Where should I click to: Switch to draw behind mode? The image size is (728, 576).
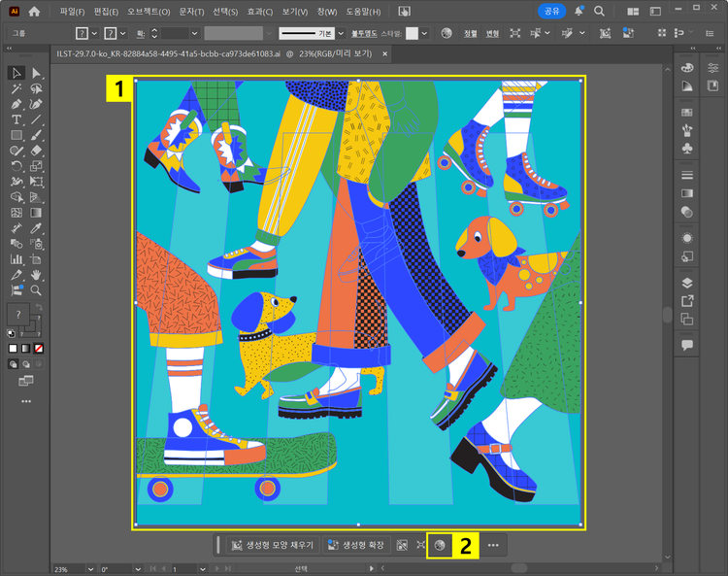pos(26,363)
